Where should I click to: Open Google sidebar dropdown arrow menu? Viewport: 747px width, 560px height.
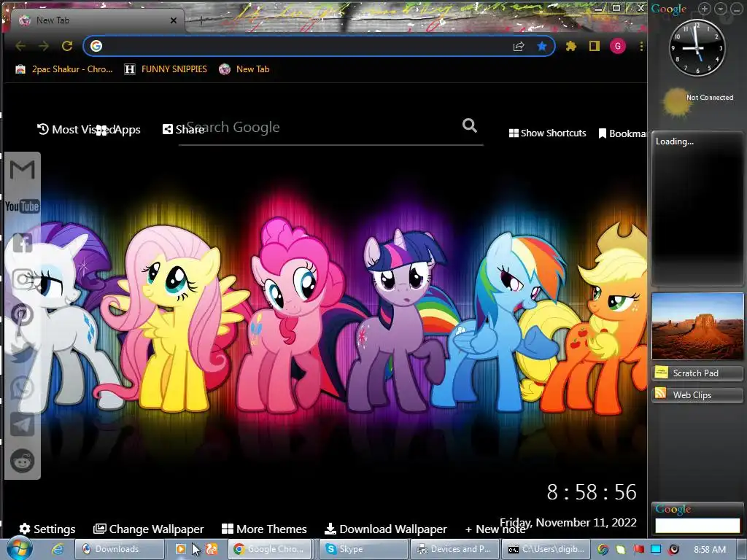(x=720, y=9)
